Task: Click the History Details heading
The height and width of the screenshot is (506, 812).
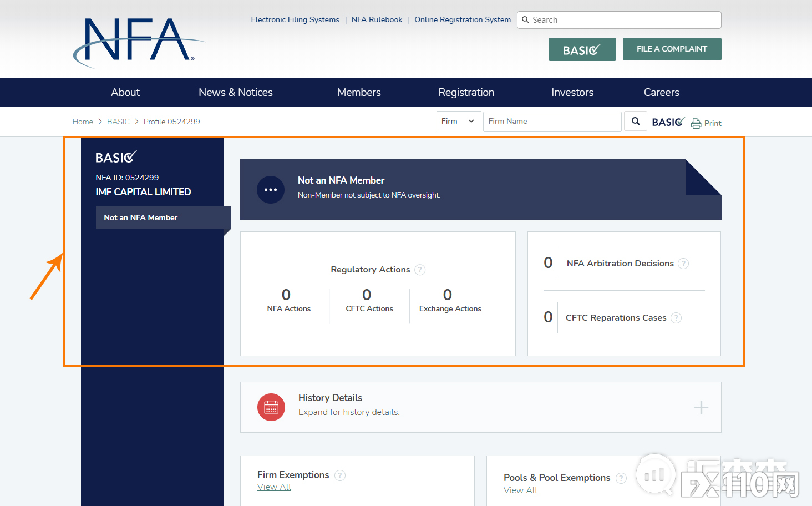Action: tap(330, 398)
